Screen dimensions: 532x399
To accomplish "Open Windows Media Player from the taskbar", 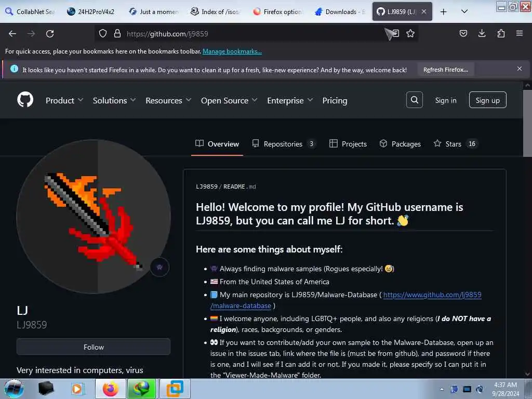I will [x=77, y=389].
